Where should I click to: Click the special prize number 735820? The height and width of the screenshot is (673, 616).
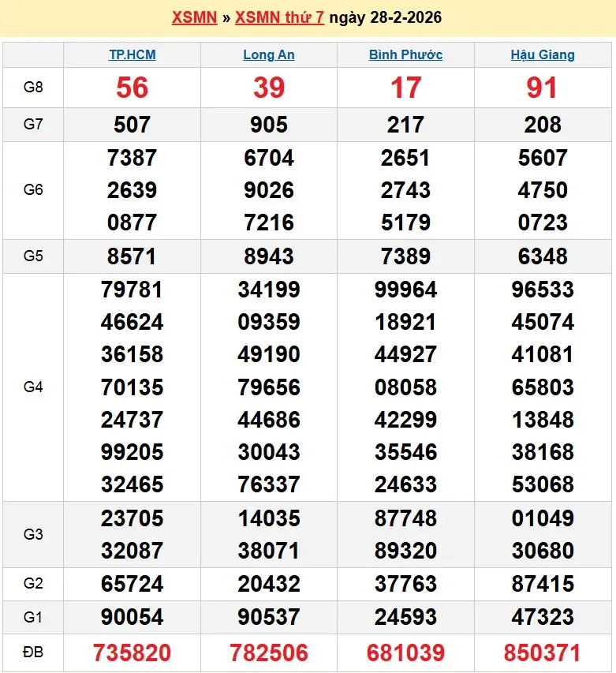click(x=132, y=652)
